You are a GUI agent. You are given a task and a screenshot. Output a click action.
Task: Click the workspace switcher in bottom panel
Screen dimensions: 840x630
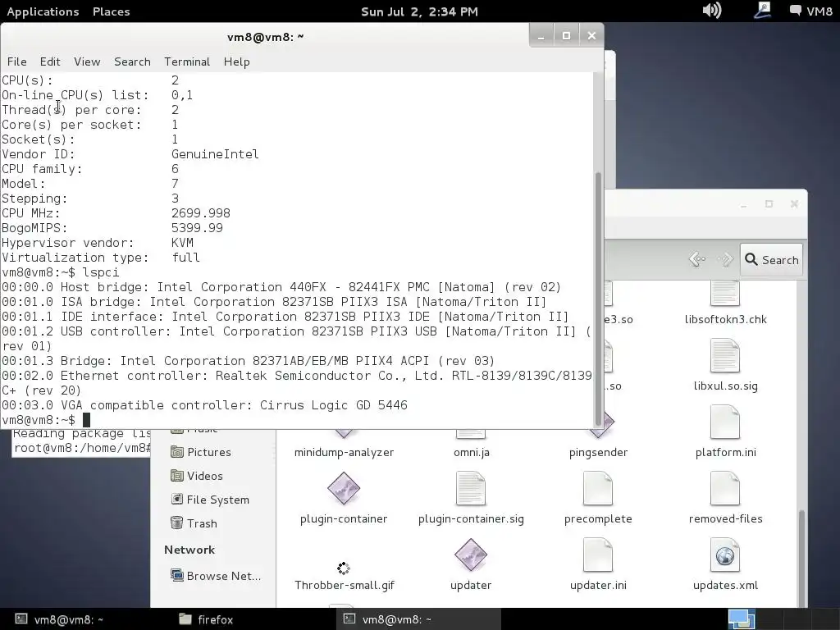pyautogui.click(x=742, y=620)
